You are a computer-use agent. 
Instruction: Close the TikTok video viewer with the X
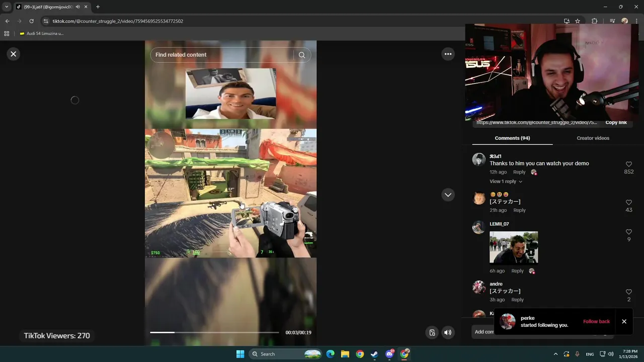(14, 54)
